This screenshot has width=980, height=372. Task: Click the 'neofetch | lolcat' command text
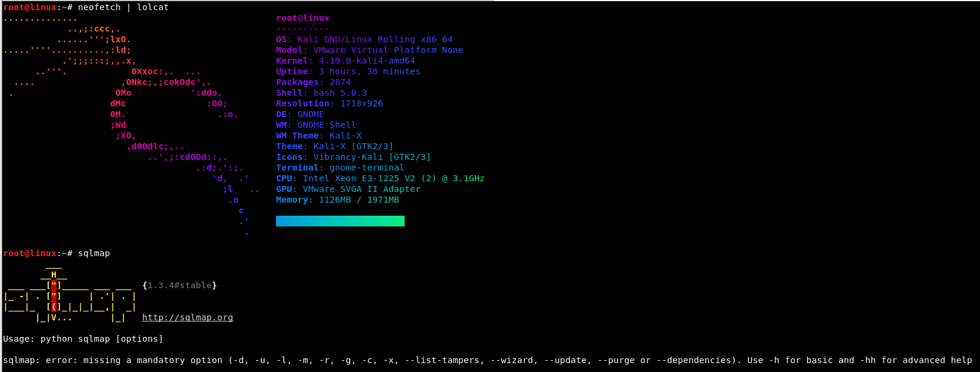[123, 7]
